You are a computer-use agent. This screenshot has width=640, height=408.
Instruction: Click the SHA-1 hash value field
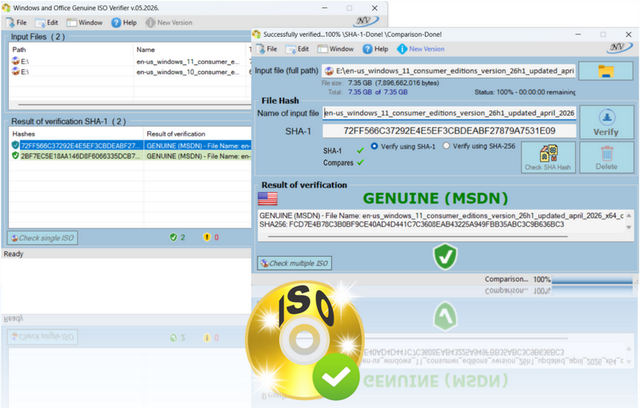tap(449, 131)
